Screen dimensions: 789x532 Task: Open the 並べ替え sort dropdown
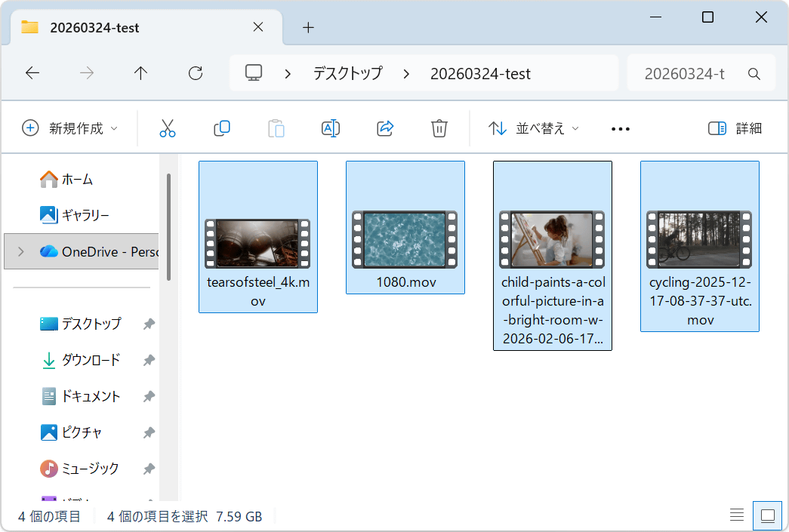[533, 128]
